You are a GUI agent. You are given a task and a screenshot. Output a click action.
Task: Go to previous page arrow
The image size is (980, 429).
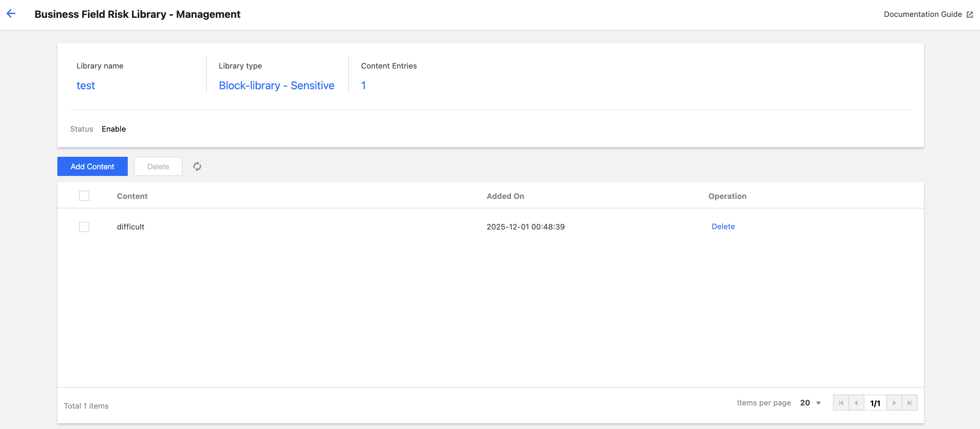point(856,403)
